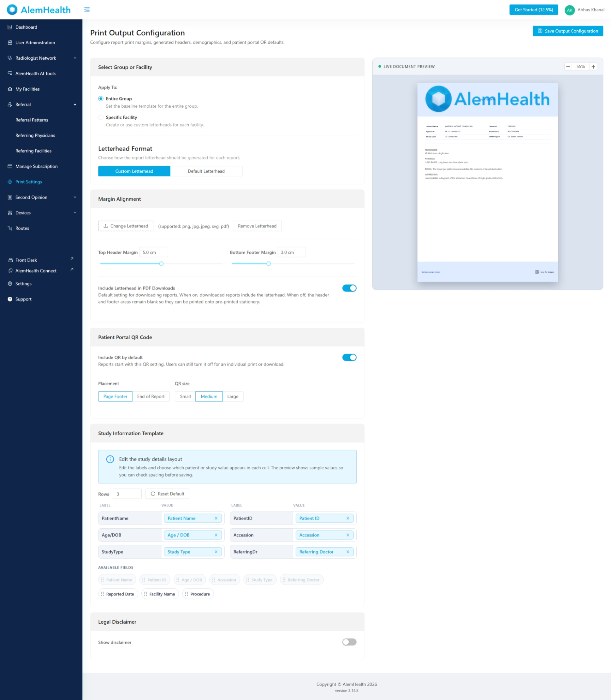Zoom in the preview with plus icon
Screen dimensions: 611x700
pyautogui.click(x=593, y=66)
